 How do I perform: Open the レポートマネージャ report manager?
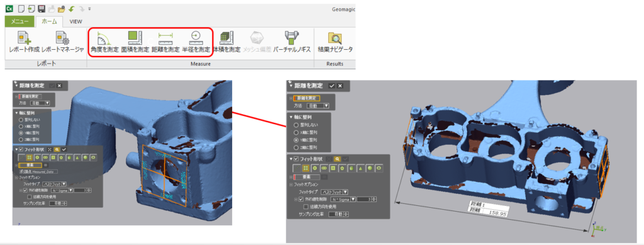(x=63, y=43)
